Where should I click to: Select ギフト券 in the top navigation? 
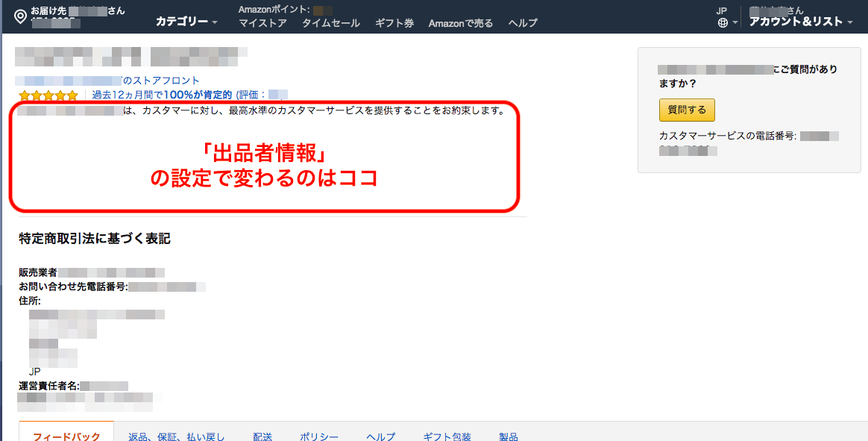point(394,23)
